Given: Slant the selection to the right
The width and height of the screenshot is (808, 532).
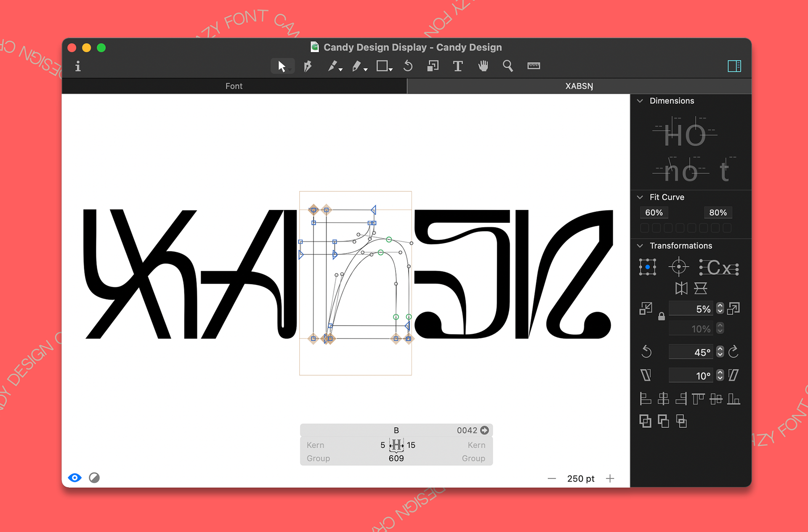Looking at the screenshot, I should [x=734, y=375].
